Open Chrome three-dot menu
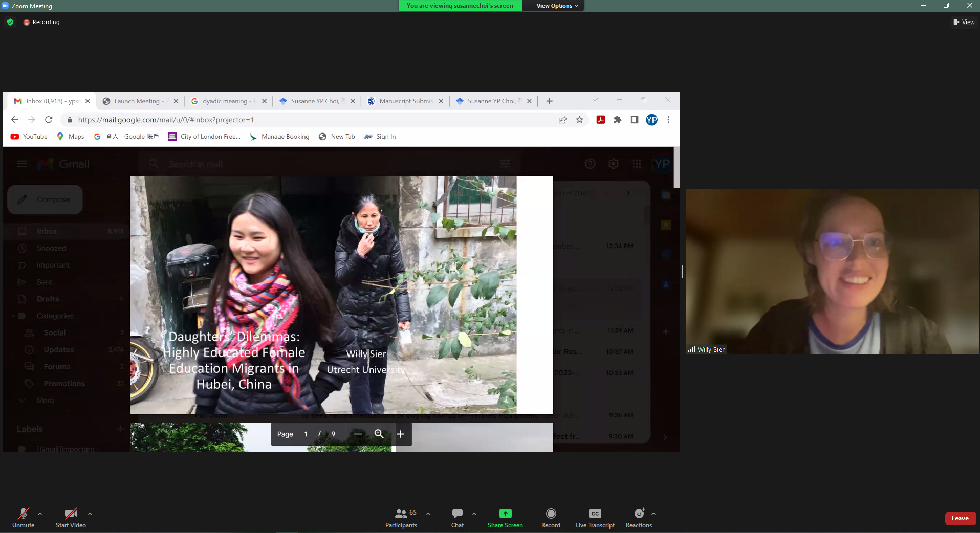The image size is (980, 533). (x=668, y=120)
